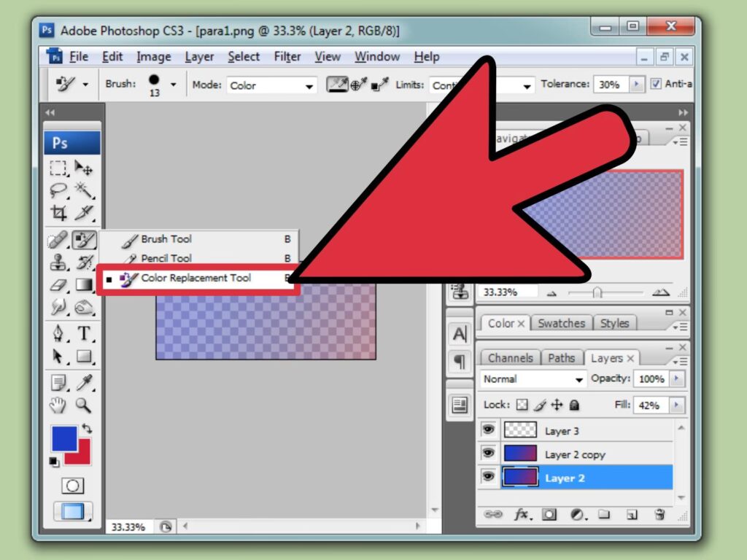This screenshot has width=747, height=560.
Task: Choose the Zoom magnifier tool
Action: click(85, 405)
